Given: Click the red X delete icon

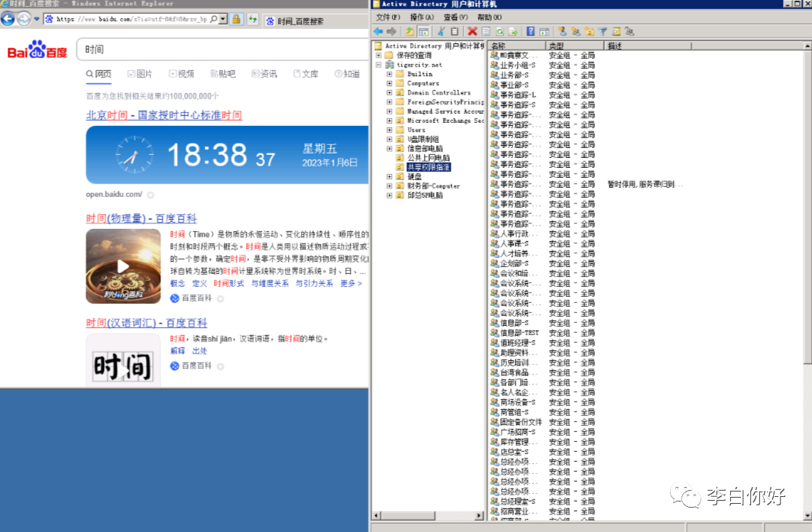Looking at the screenshot, I should tap(472, 31).
